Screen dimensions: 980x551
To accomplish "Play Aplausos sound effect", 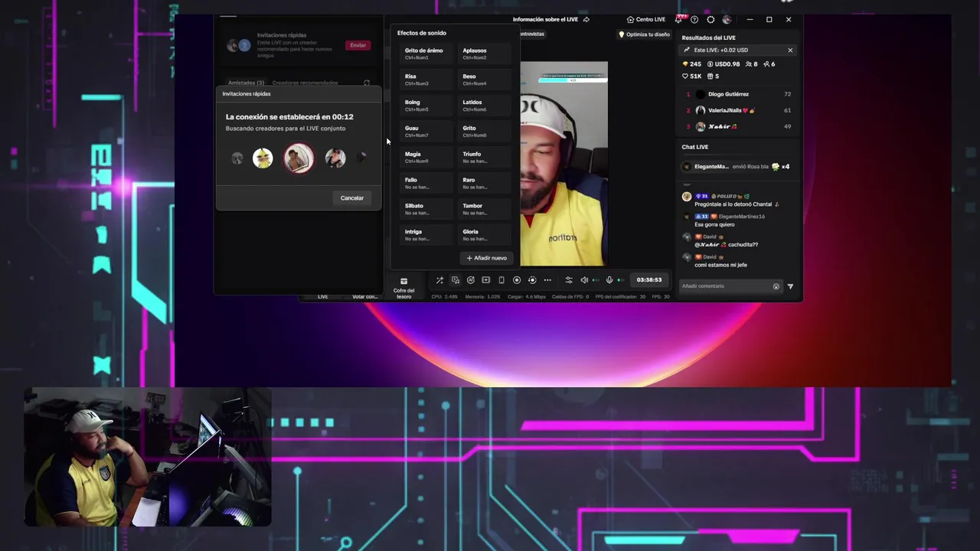I will (485, 54).
